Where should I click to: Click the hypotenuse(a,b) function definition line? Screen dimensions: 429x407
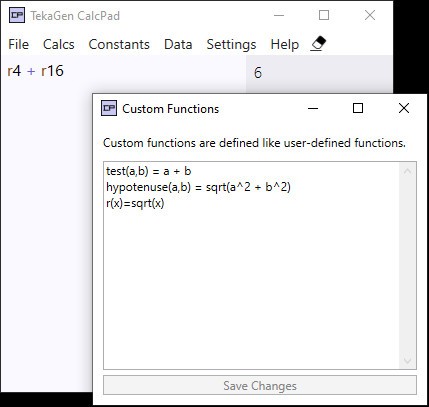point(198,187)
